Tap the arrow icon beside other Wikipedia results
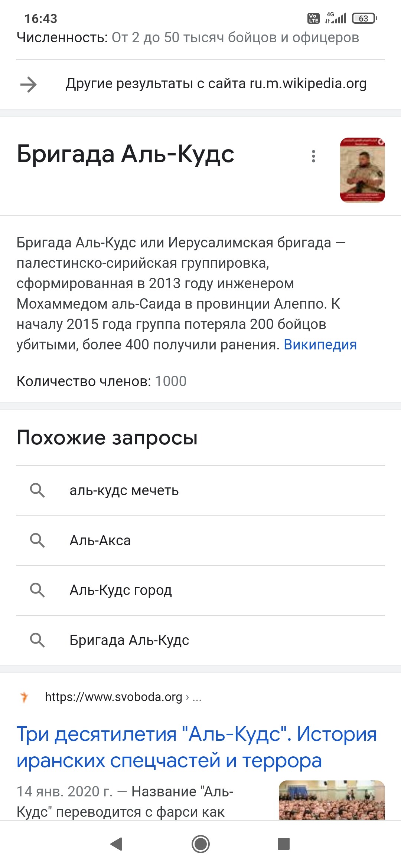The image size is (401, 868). click(29, 85)
